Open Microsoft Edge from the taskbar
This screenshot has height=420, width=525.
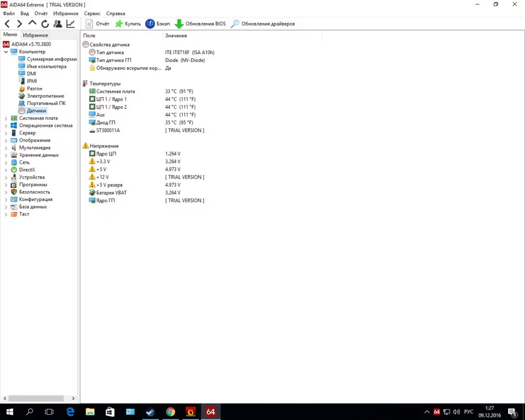tap(70, 412)
